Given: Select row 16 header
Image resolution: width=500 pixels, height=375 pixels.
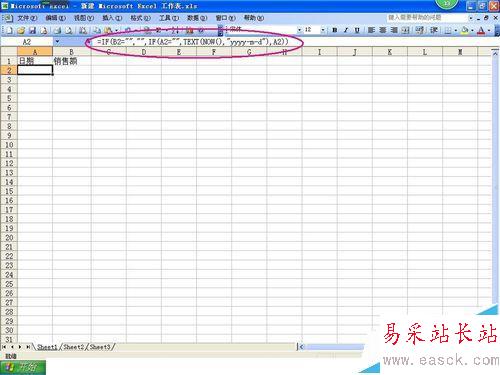Looking at the screenshot, I should [x=9, y=200].
